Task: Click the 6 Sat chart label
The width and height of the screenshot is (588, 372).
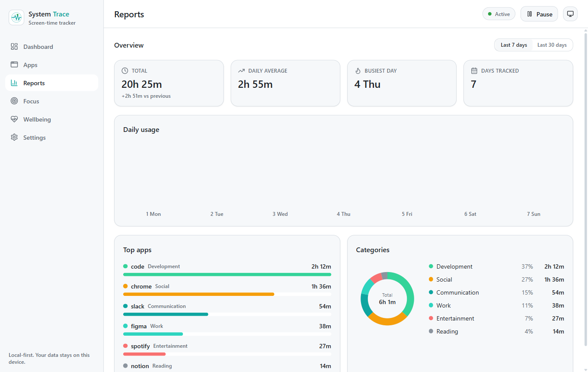Action: 470,214
